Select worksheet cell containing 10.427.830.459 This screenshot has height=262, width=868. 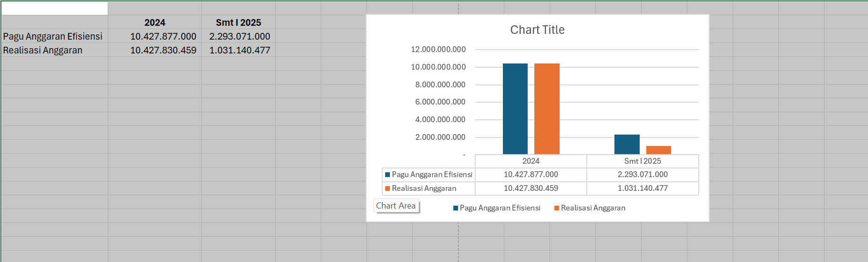(x=154, y=50)
